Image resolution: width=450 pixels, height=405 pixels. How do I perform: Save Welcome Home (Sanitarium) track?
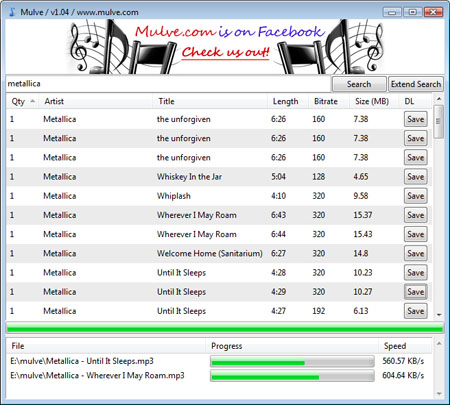pos(415,254)
